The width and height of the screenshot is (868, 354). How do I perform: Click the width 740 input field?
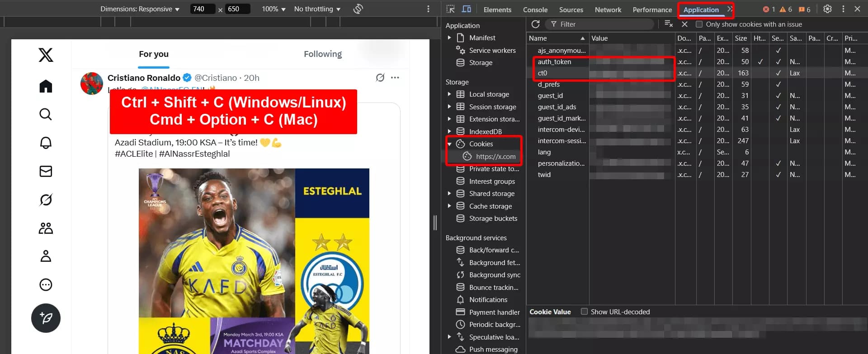pos(202,9)
